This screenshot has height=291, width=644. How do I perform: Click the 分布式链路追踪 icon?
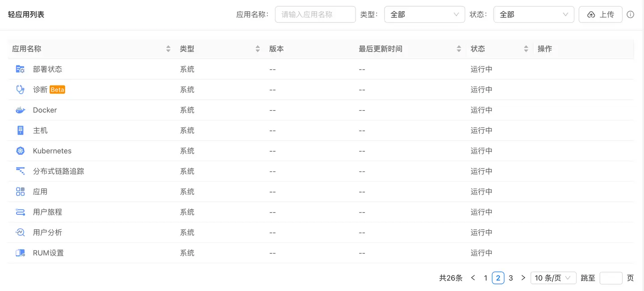pyautogui.click(x=20, y=171)
